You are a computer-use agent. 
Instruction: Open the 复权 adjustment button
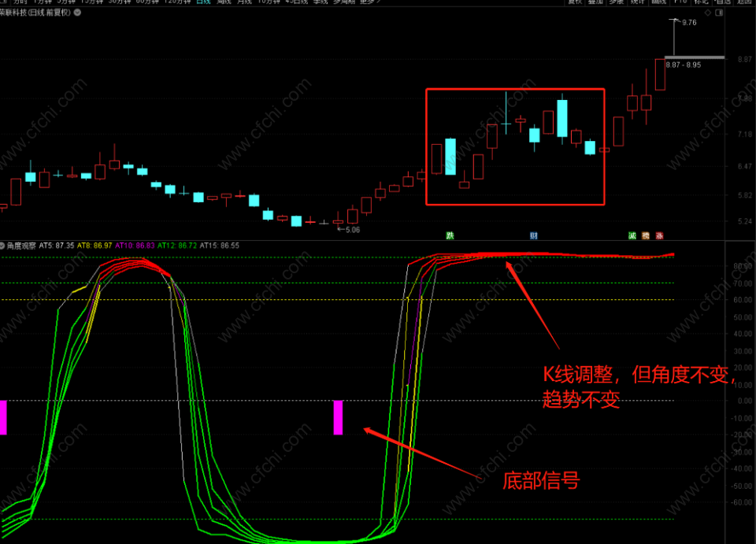click(575, 2)
